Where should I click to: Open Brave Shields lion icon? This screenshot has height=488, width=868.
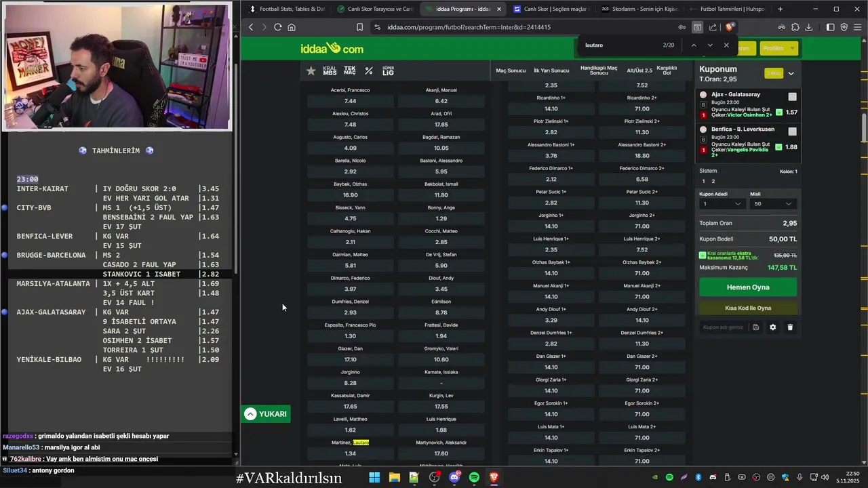point(729,27)
